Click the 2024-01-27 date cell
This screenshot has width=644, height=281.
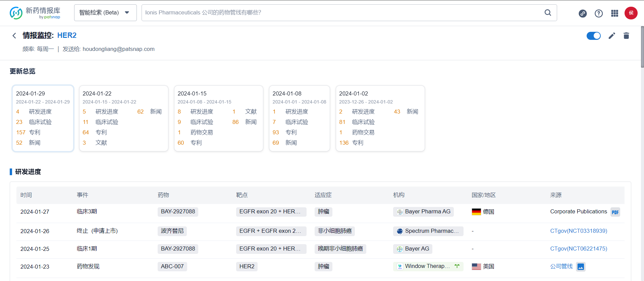[35, 212]
